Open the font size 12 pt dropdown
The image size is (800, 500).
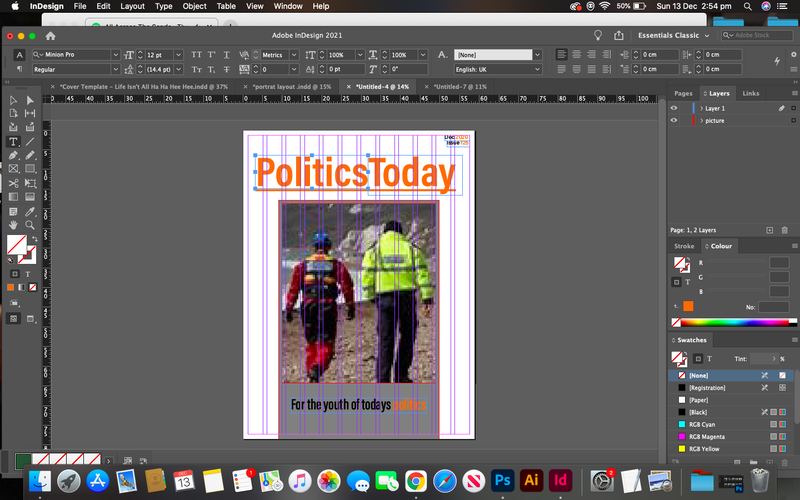[178, 55]
